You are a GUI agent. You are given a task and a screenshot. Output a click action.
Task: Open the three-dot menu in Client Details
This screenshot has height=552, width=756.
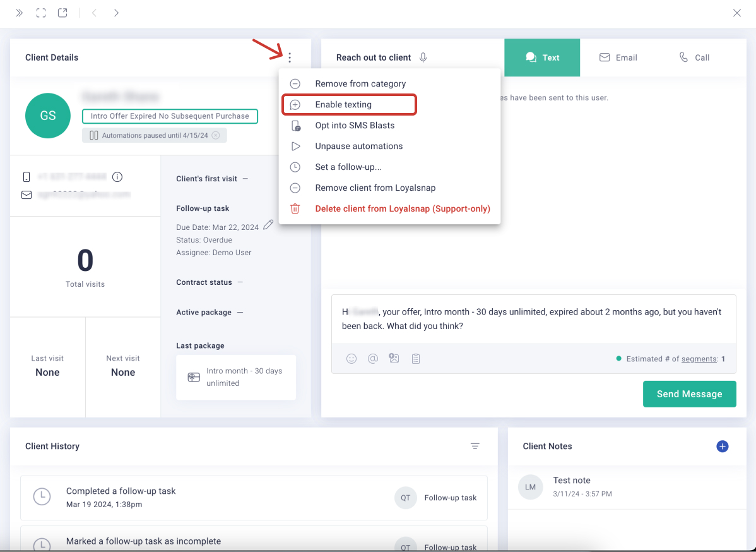[x=290, y=57]
